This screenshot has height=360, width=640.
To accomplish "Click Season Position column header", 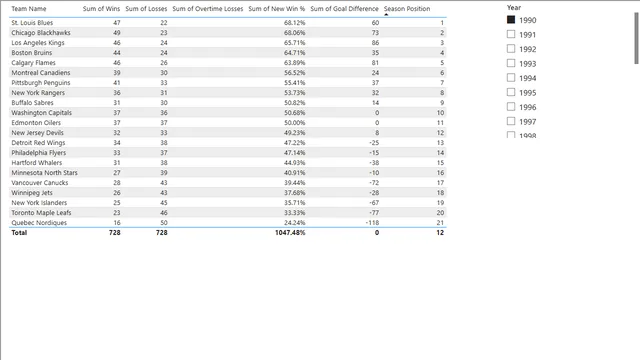I will point(407,9).
